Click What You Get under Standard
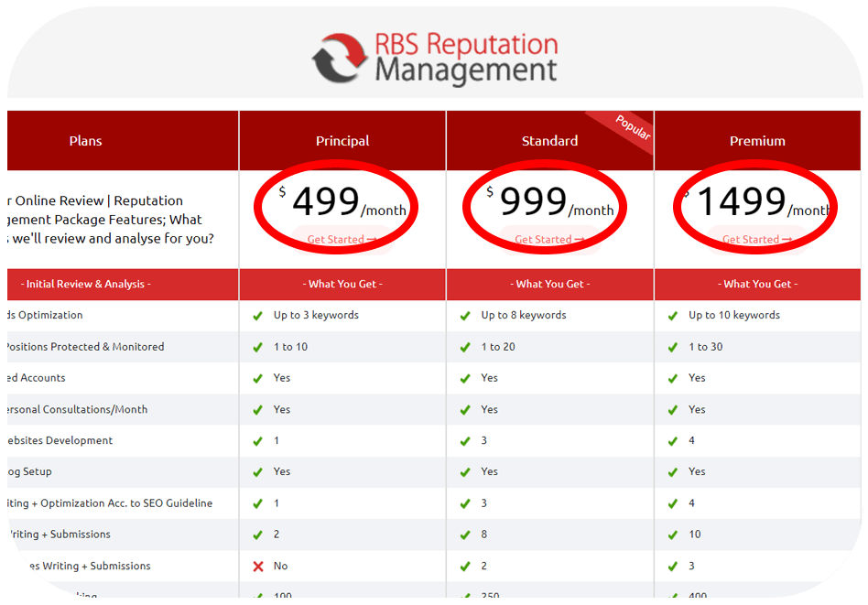Screen dimensions: 868x605 pos(549,284)
